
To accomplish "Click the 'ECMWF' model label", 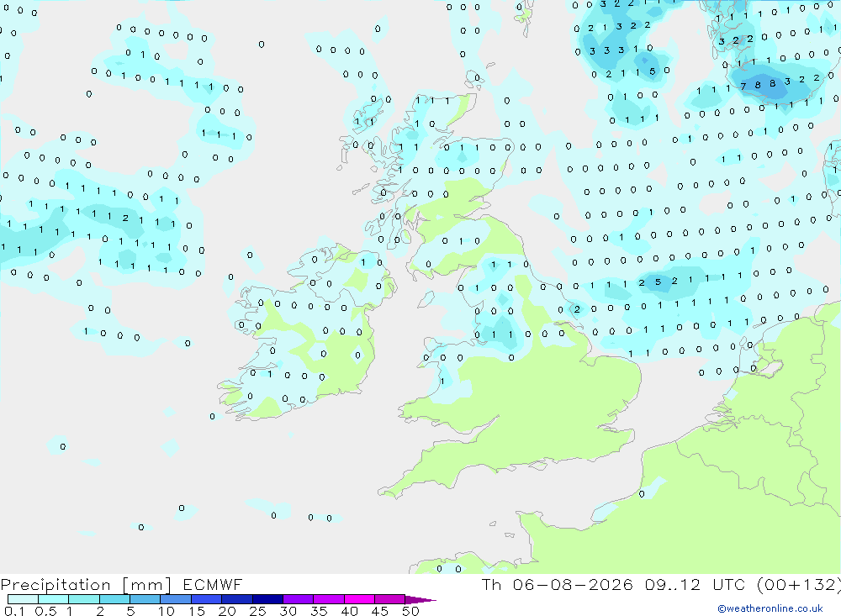I will (x=213, y=584).
